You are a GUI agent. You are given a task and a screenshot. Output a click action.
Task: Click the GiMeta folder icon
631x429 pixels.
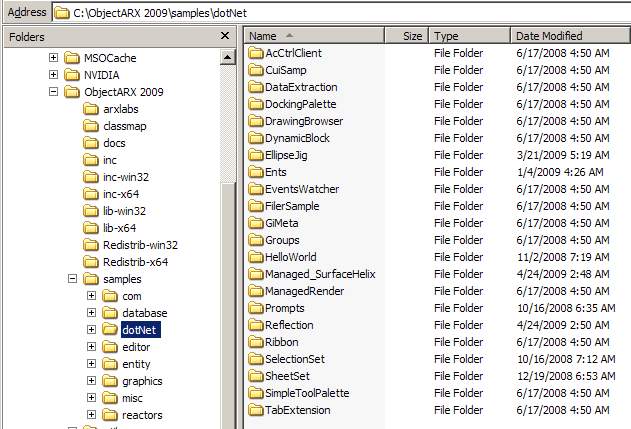[x=256, y=223]
